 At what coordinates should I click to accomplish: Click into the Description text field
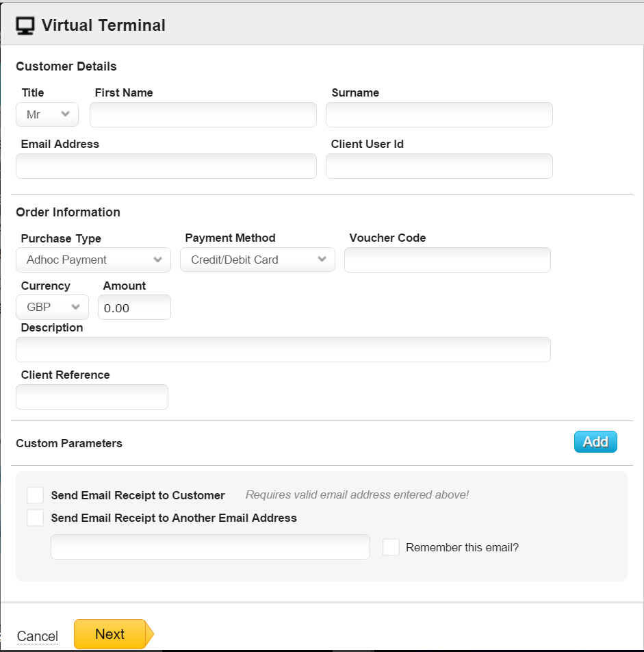click(283, 349)
